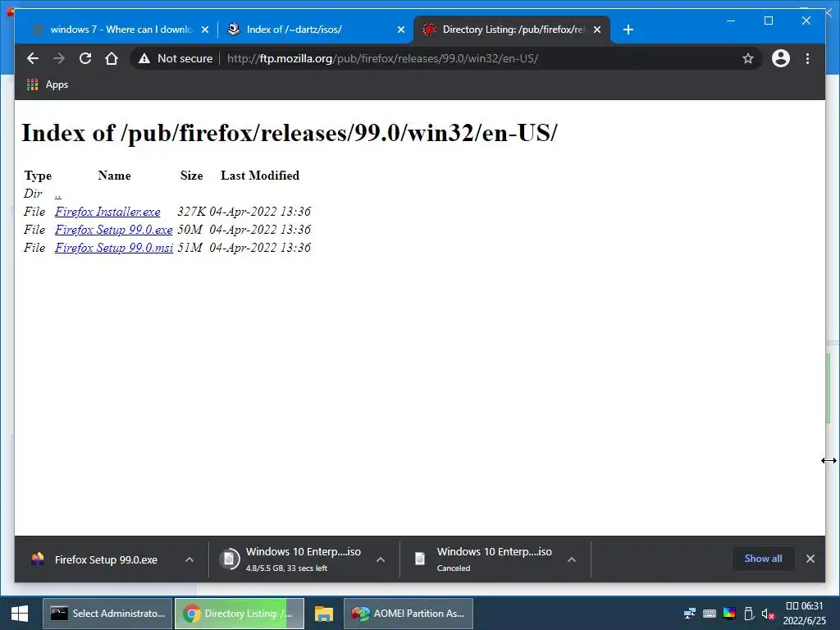840x630 pixels.
Task: Click the network tray icon
Action: click(690, 614)
